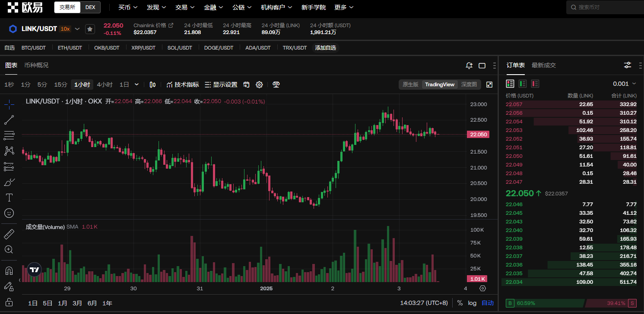
Task: Open the 币种概况 tab
Action: point(36,65)
